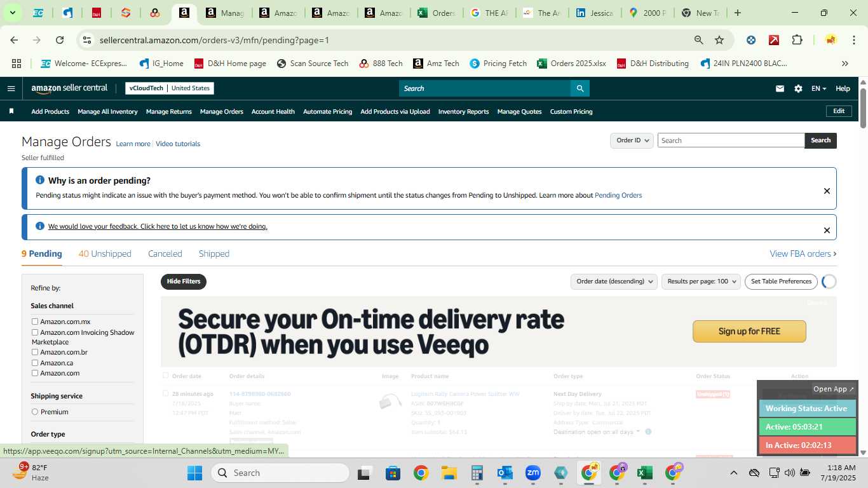This screenshot has height=488, width=868.
Task: Open File Explorer from the taskbar
Action: click(x=449, y=473)
